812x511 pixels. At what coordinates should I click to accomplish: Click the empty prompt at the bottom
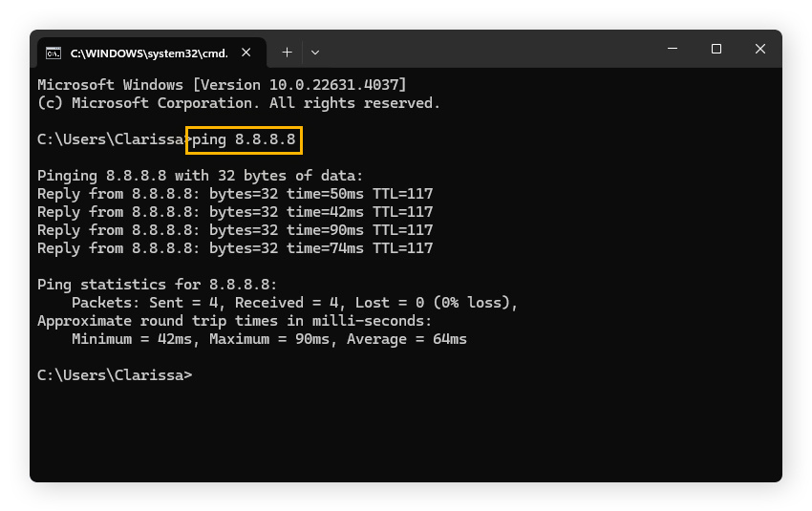[x=115, y=375]
